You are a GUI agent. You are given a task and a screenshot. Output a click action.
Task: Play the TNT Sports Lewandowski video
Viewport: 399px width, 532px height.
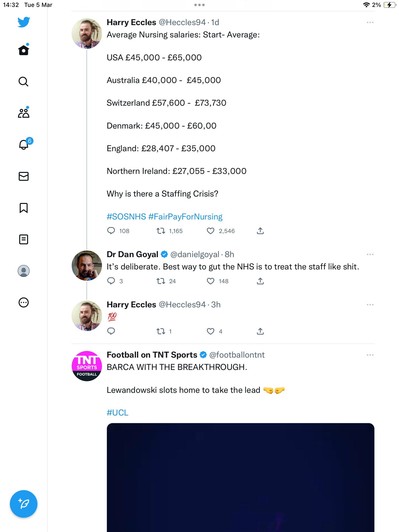(x=241, y=478)
